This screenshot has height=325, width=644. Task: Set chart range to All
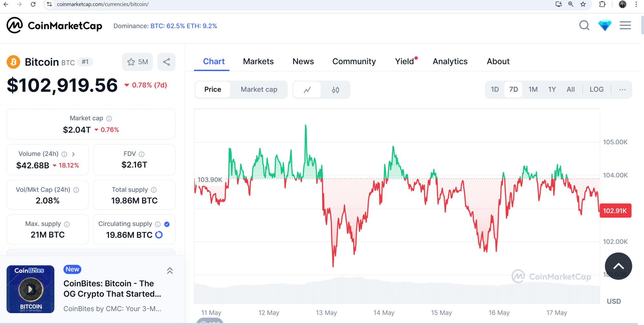[571, 90]
